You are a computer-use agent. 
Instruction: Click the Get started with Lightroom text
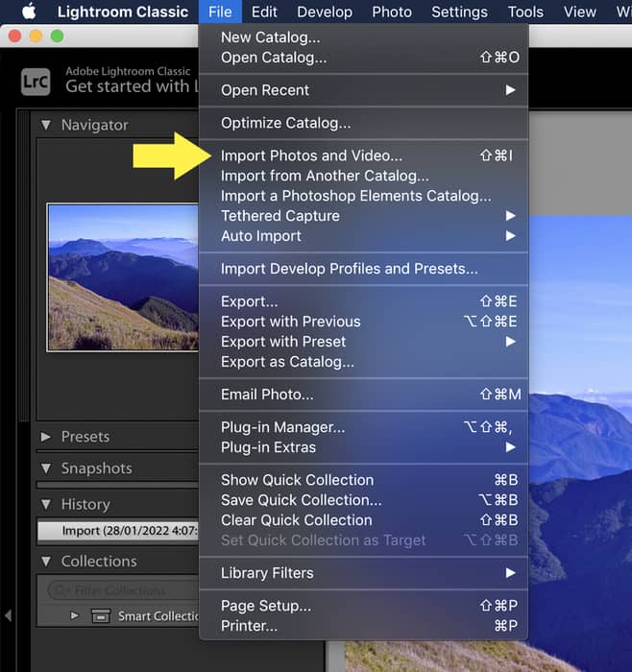pyautogui.click(x=132, y=86)
